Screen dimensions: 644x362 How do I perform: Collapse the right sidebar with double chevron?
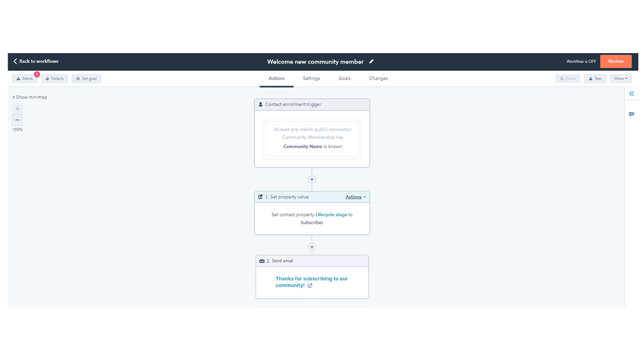click(x=632, y=93)
